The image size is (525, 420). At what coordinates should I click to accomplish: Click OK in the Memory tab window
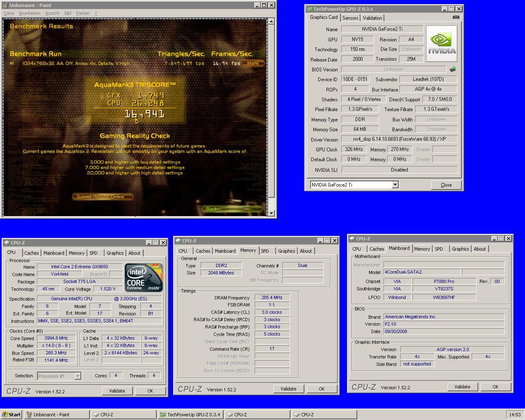[322, 389]
